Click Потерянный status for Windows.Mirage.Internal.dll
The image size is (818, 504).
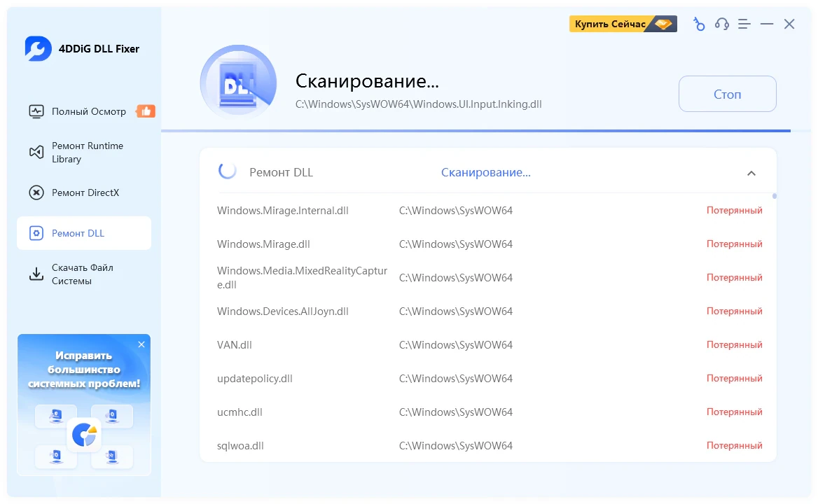click(x=735, y=210)
